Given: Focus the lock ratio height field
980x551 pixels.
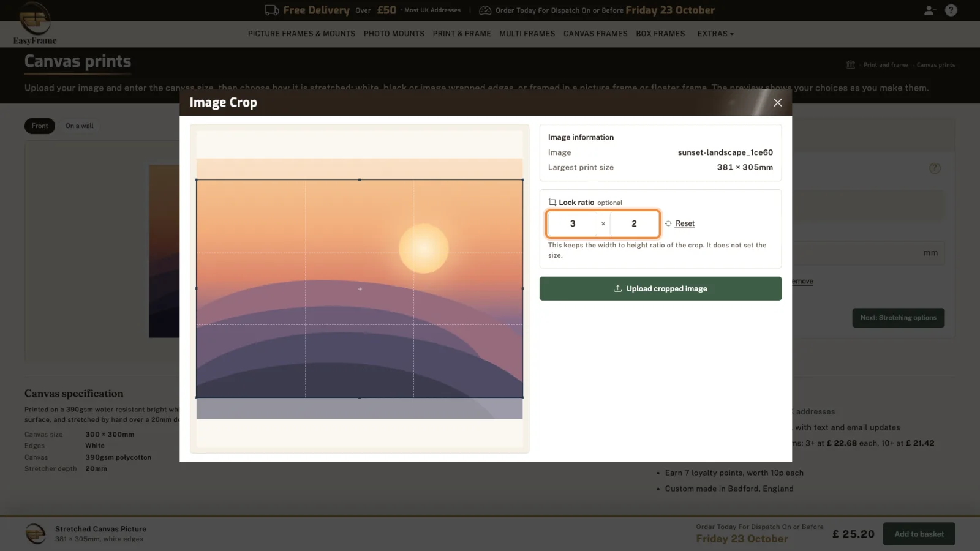Looking at the screenshot, I should [634, 223].
